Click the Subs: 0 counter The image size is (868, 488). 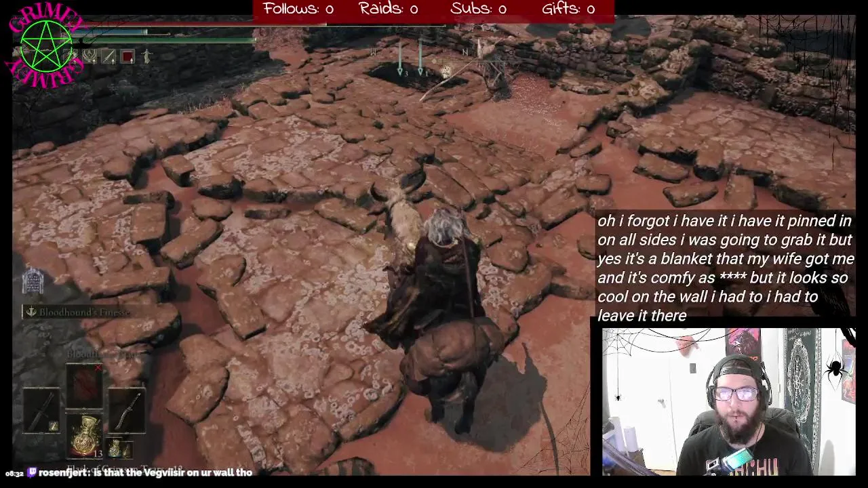pos(478,9)
